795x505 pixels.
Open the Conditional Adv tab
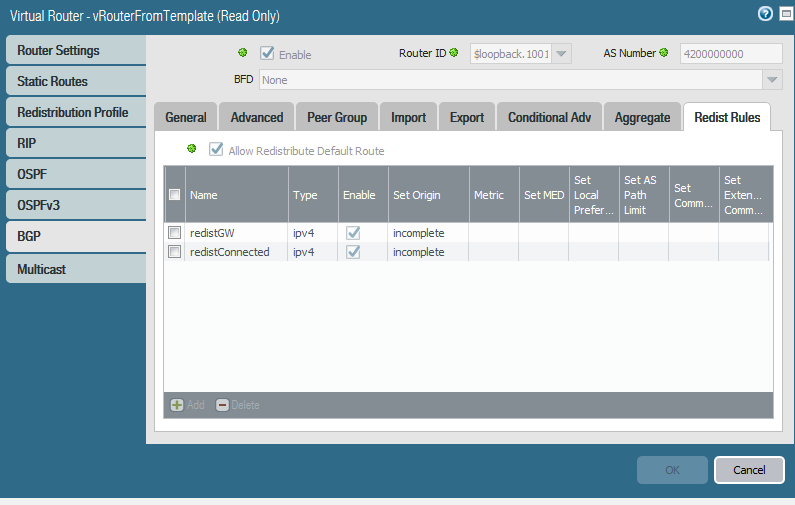tap(549, 117)
